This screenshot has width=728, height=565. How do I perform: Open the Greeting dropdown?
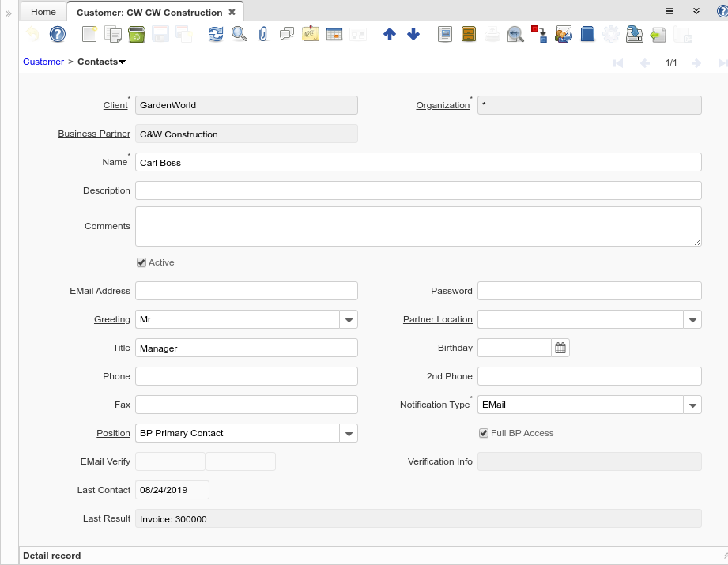[349, 319]
